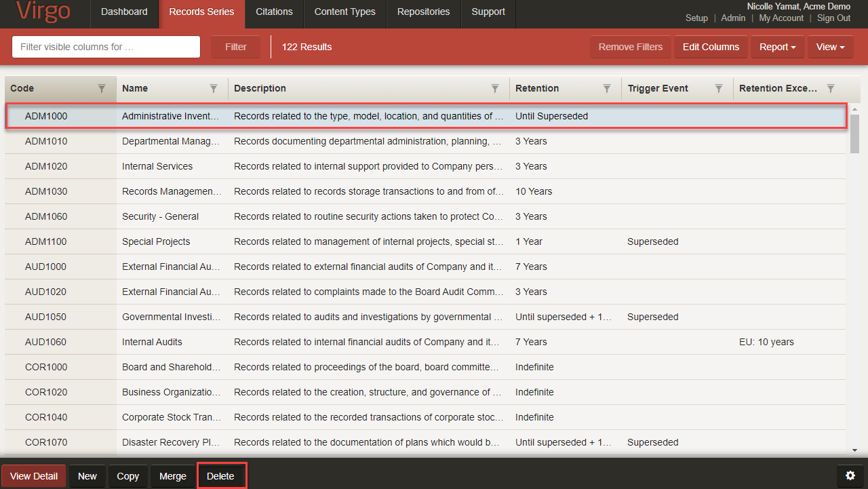Click the vertical scrollbar down arrow
This screenshot has width=868, height=489.
[x=854, y=450]
